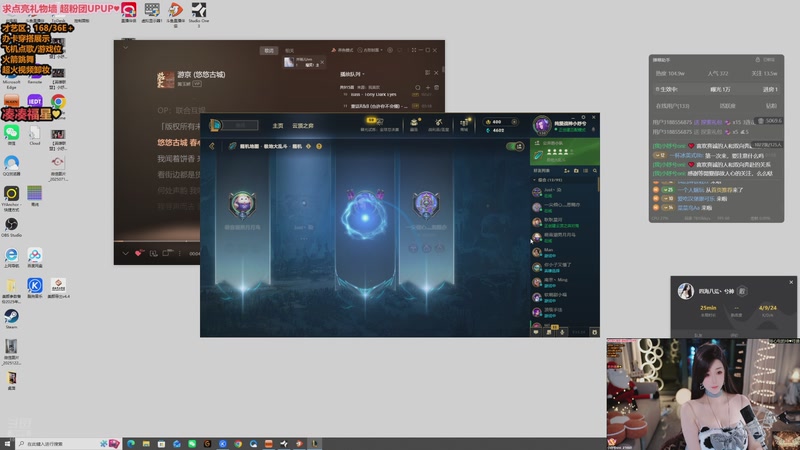This screenshot has width=800, height=450.
Task: Click the missions icon at friends panel bottom
Action: [549, 332]
